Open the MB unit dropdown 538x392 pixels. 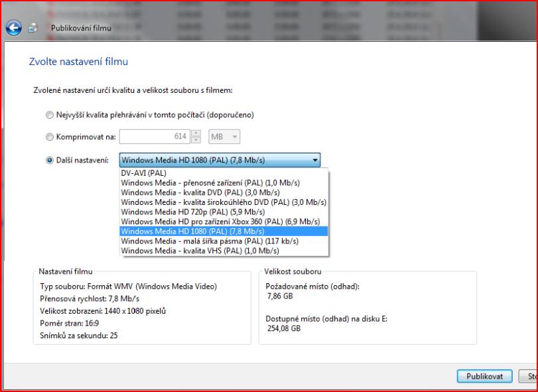tap(224, 137)
